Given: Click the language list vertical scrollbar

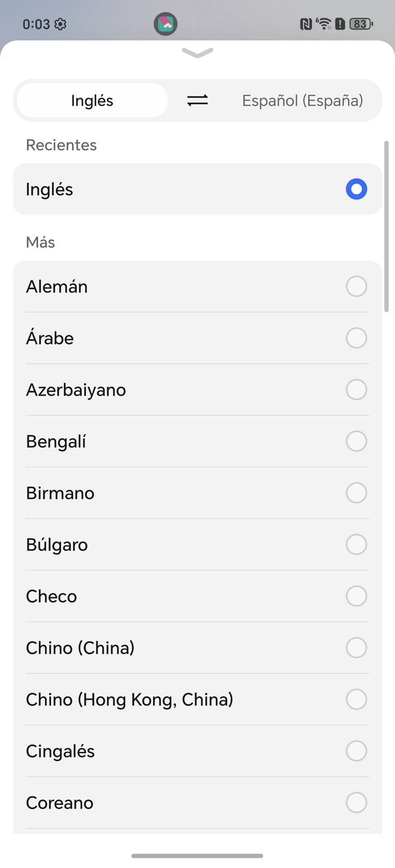Looking at the screenshot, I should tap(386, 226).
